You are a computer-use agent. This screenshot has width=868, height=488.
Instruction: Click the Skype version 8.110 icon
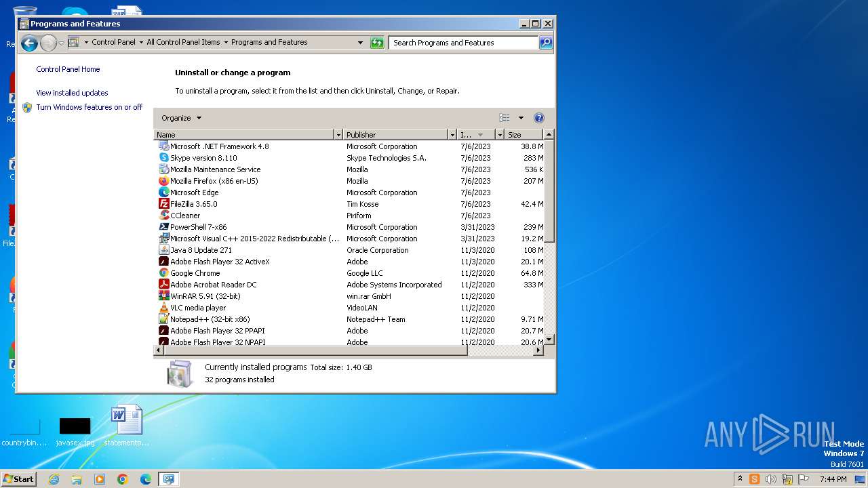pyautogui.click(x=163, y=157)
